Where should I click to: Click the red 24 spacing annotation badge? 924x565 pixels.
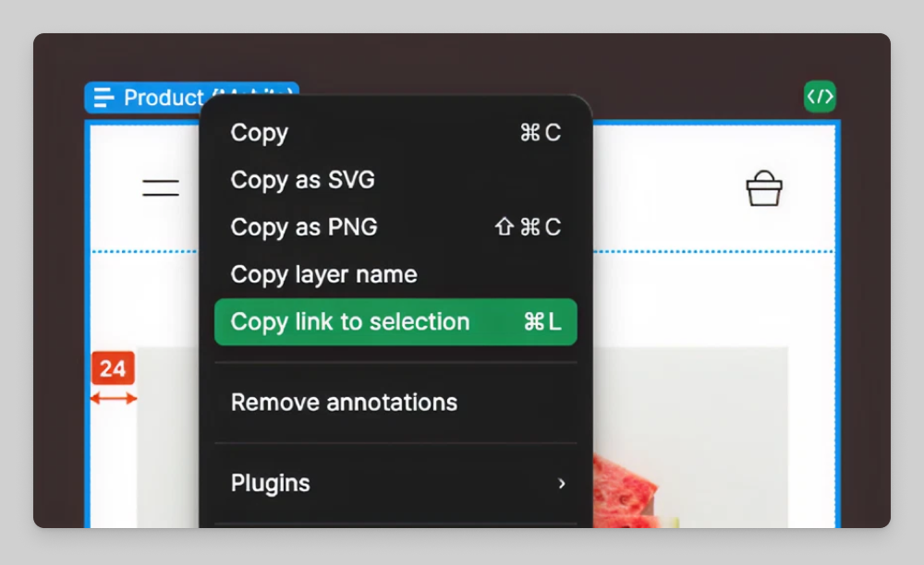coord(113,368)
